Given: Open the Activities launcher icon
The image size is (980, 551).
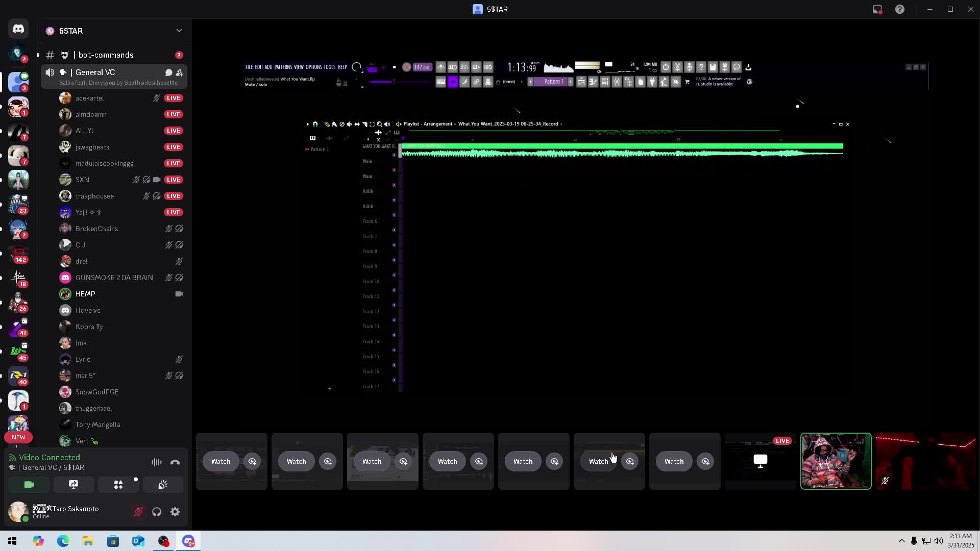Looking at the screenshot, I should coord(118,485).
